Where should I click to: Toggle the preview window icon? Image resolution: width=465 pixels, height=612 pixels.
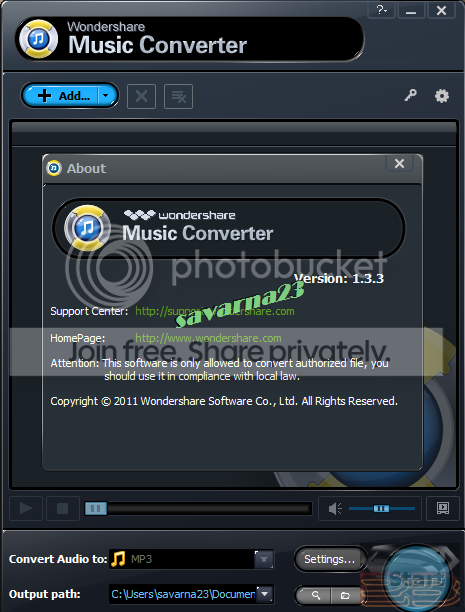(443, 508)
